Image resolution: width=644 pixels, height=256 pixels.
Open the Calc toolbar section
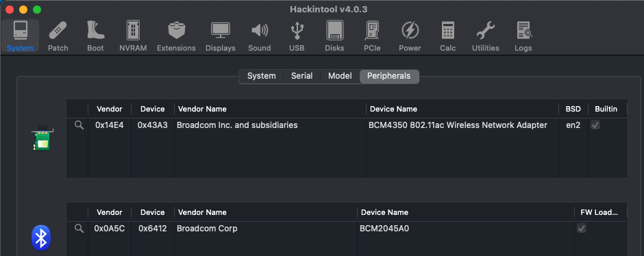point(447,36)
